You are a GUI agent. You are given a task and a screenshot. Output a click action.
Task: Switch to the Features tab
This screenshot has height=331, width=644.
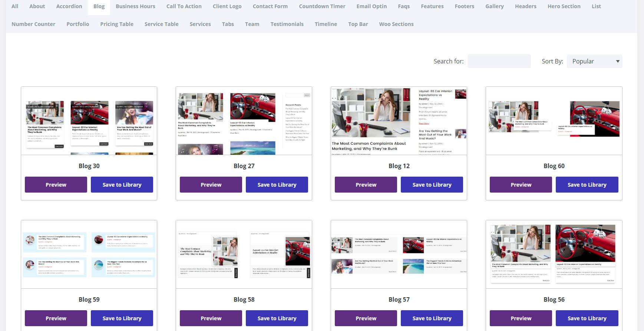coord(432,6)
